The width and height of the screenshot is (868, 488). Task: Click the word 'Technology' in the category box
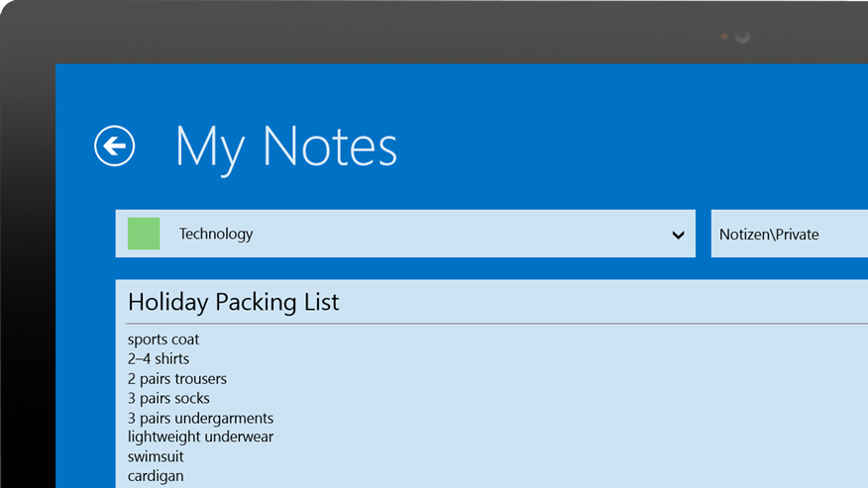pos(216,234)
